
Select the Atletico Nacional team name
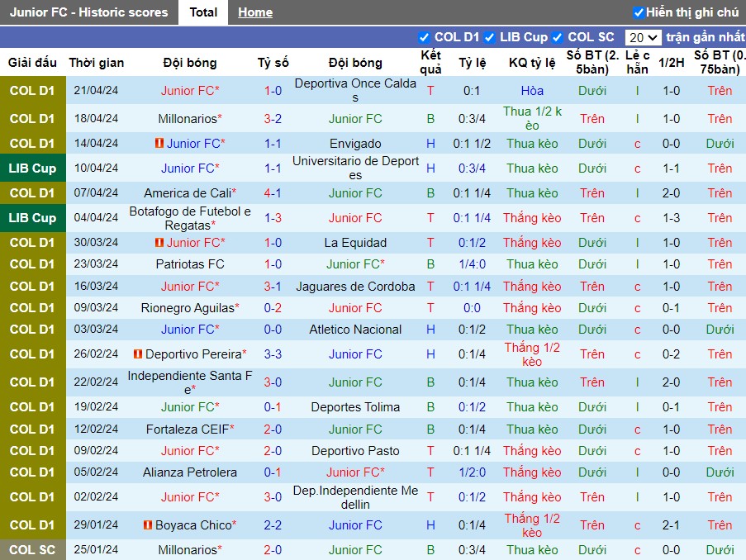click(x=355, y=330)
